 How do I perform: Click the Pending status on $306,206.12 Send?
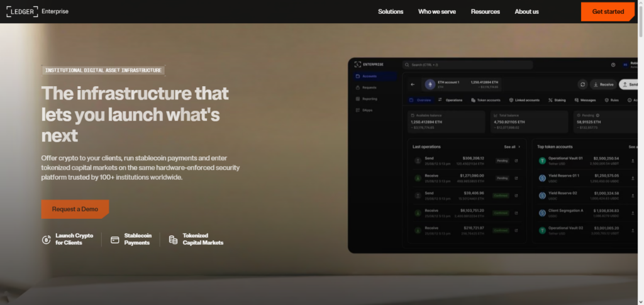(x=502, y=161)
